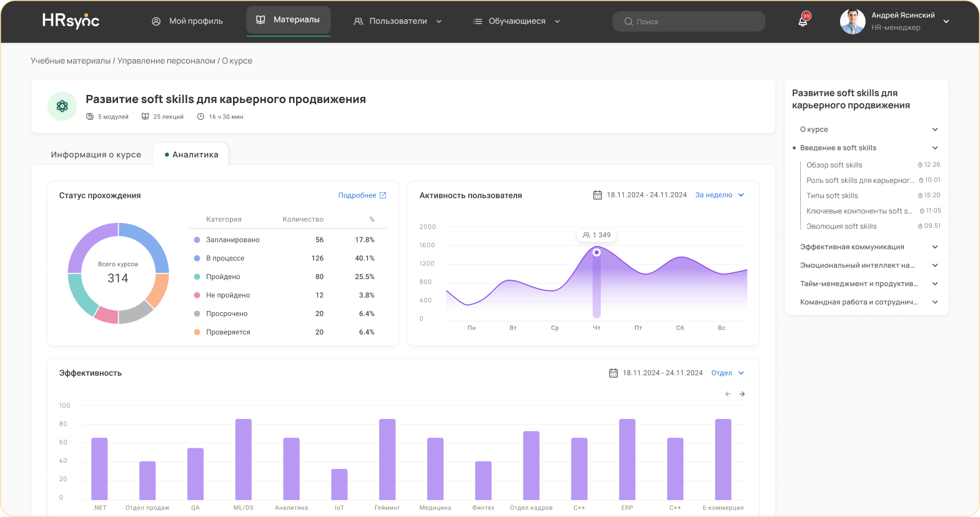
Task: Expand Тайм-менеджмент и продуктивность section
Action: 935,283
